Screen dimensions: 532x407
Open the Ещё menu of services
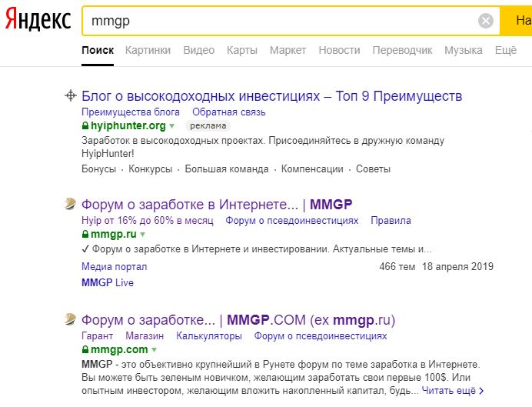[x=506, y=50]
